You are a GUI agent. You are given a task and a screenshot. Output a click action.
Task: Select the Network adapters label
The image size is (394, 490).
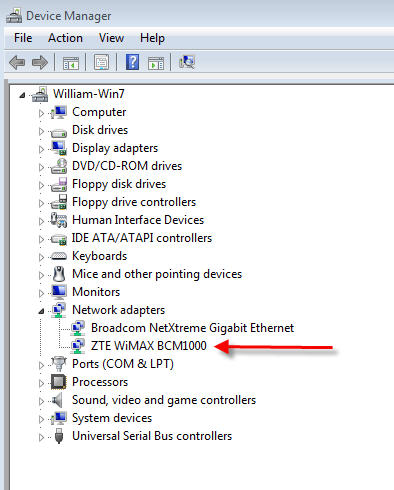coord(119,310)
